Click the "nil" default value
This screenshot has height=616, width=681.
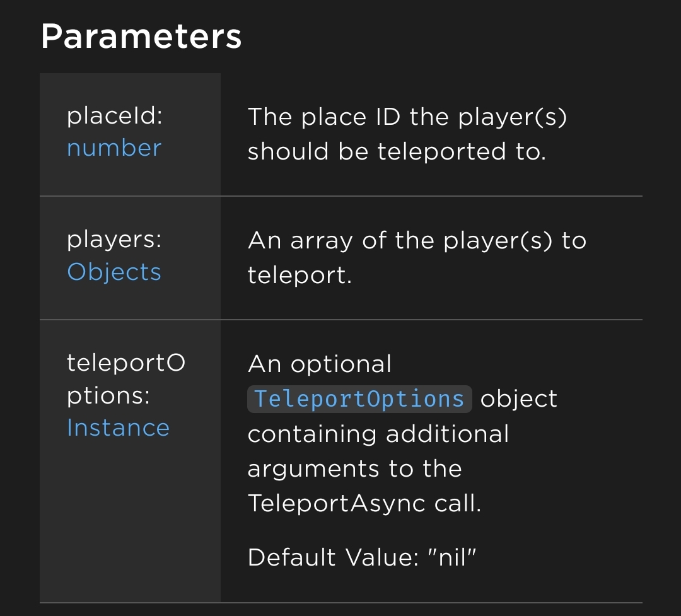(452, 557)
